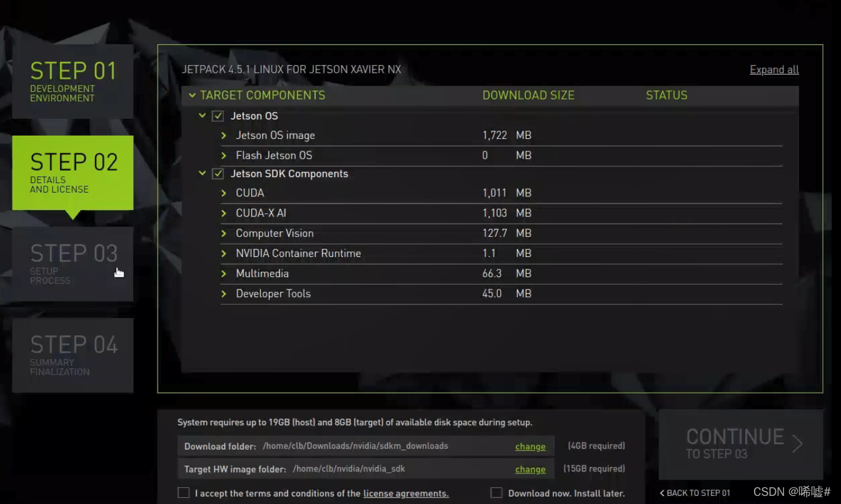The image size is (841, 504).
Task: Click the system disk space requirement message
Action: 355,422
